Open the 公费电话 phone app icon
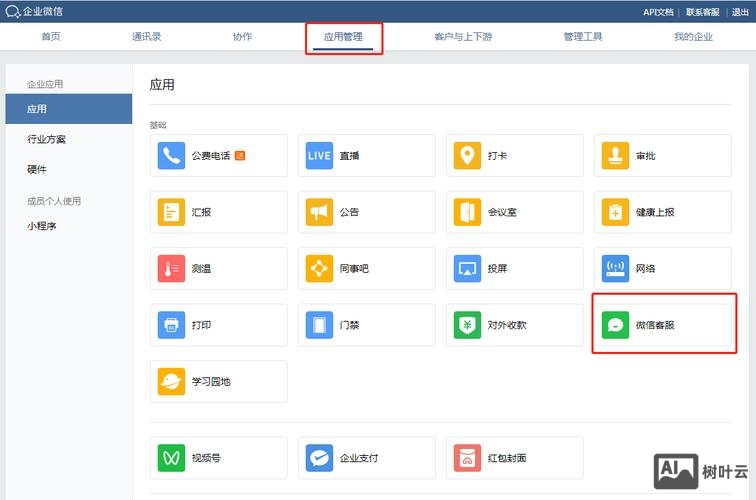The image size is (756, 500). click(x=171, y=155)
